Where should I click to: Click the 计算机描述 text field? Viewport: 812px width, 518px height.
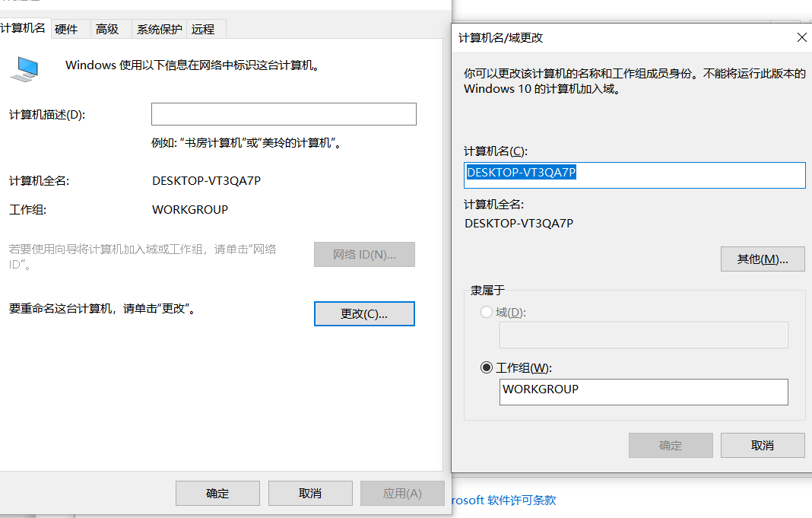tap(284, 114)
